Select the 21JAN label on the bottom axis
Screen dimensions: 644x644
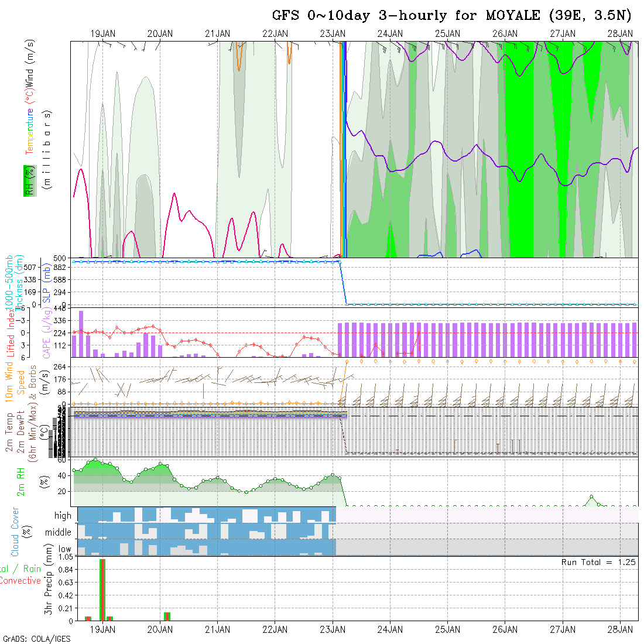(218, 629)
